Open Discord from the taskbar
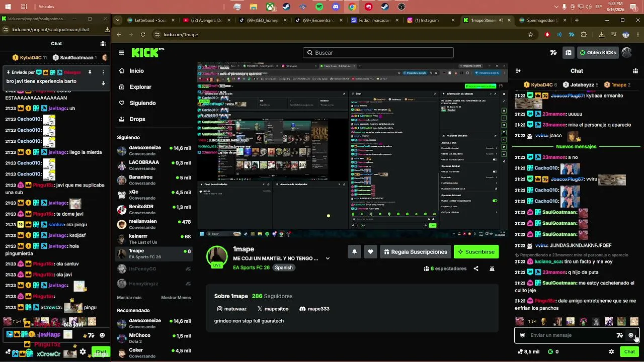The height and width of the screenshot is (362, 644). pos(336,7)
